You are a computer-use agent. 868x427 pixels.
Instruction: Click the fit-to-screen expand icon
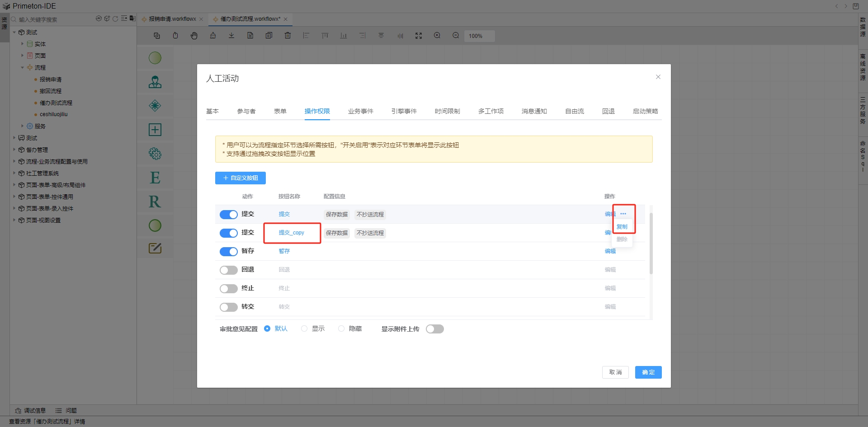pos(419,36)
